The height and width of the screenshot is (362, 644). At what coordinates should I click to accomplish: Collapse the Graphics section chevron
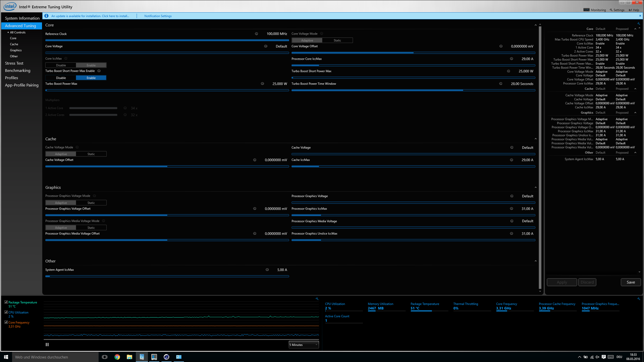click(535, 187)
